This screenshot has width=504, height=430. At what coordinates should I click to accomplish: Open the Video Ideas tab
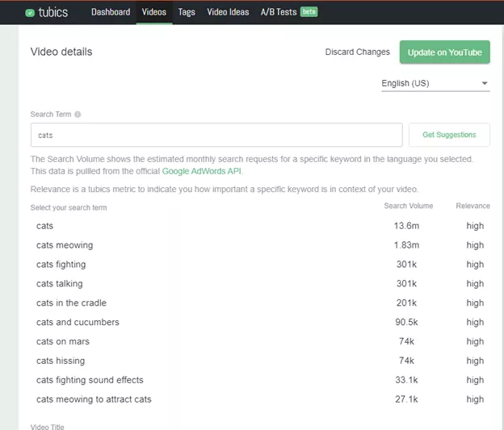pyautogui.click(x=228, y=12)
